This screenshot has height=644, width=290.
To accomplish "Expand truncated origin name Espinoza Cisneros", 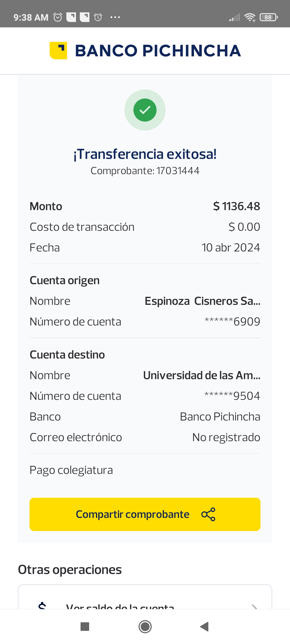I will click(x=202, y=301).
